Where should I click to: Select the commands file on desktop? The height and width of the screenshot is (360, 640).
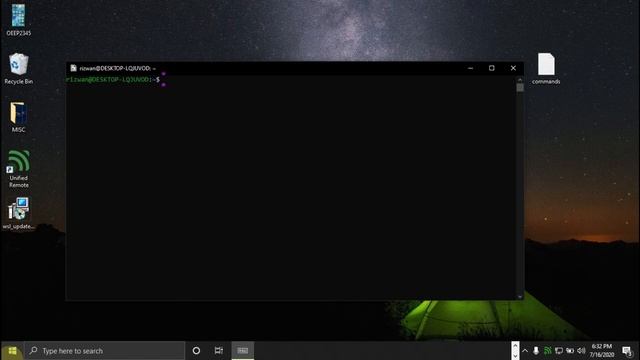point(546,69)
